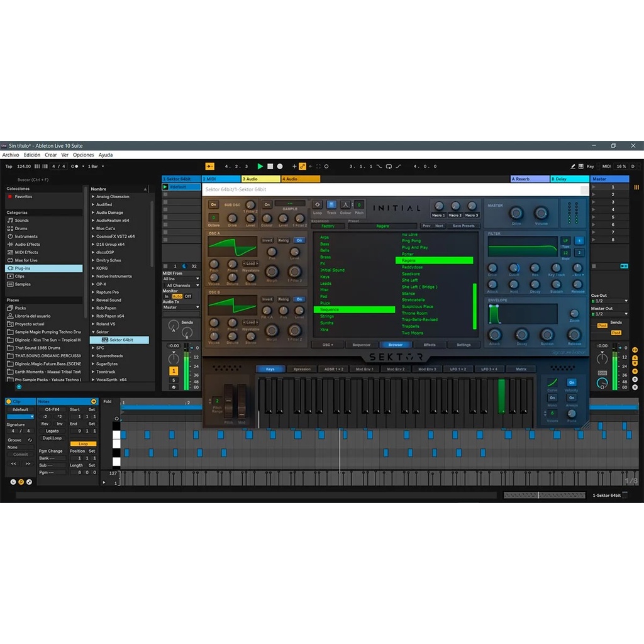
Task: Toggle the Sub Osc On switch
Action: click(213, 204)
